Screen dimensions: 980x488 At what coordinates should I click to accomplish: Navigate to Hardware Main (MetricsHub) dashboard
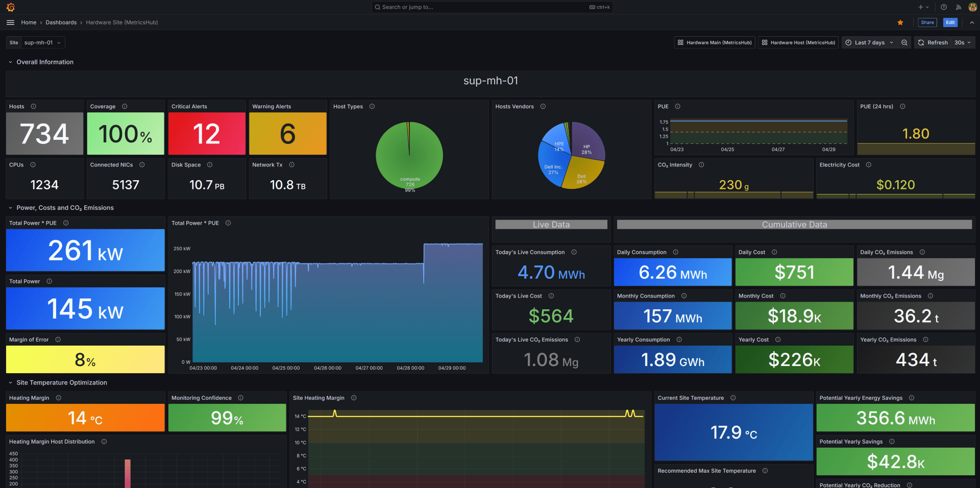tap(714, 42)
